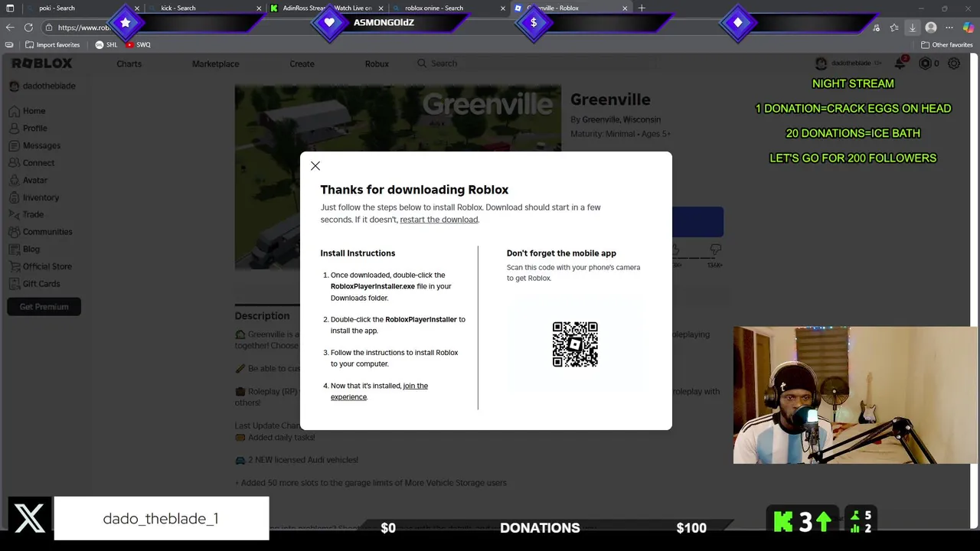The height and width of the screenshot is (551, 980).
Task: Open the browser Settings and more menu
Action: click(x=949, y=28)
